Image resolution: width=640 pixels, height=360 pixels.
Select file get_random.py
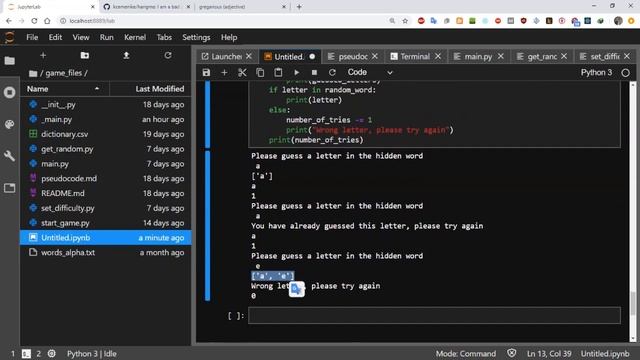[x=106, y=149]
